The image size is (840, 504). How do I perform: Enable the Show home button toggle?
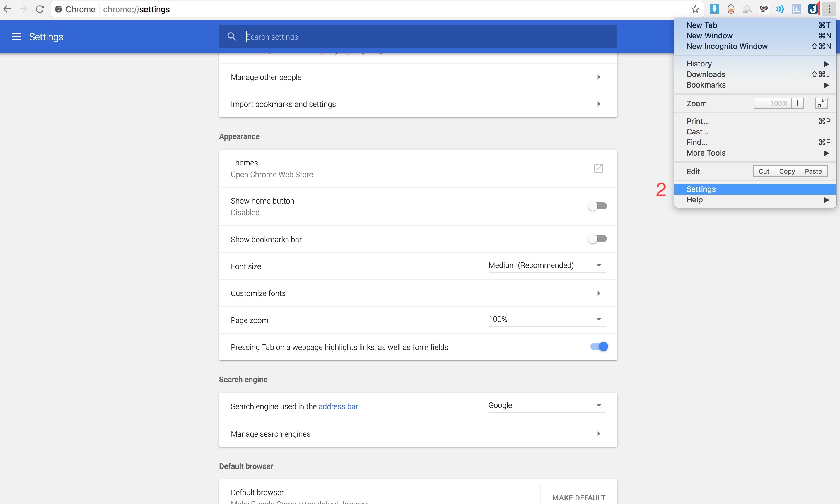pyautogui.click(x=597, y=206)
